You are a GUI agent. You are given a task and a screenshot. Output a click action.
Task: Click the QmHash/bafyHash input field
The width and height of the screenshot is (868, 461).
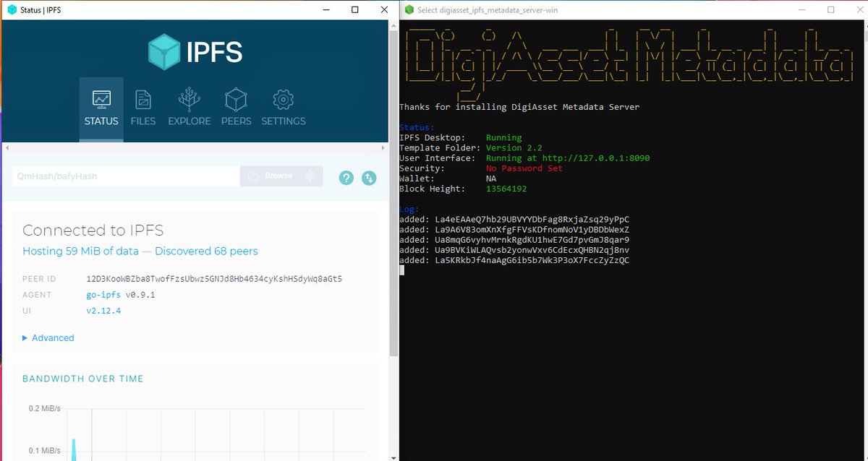coord(126,176)
